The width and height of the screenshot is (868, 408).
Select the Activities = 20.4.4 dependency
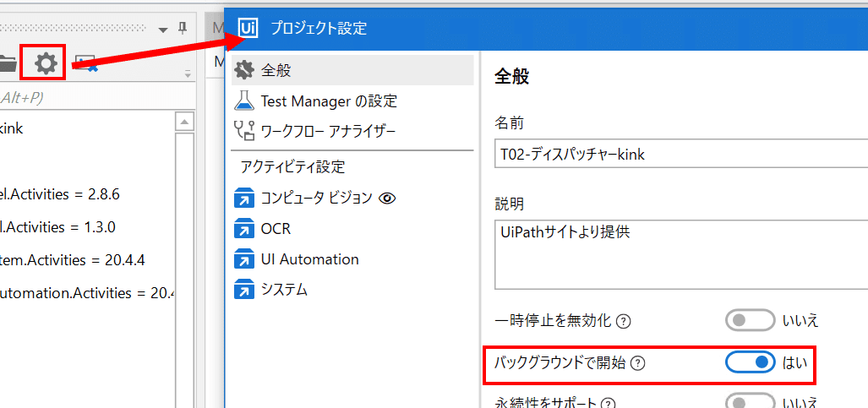[x=73, y=259]
